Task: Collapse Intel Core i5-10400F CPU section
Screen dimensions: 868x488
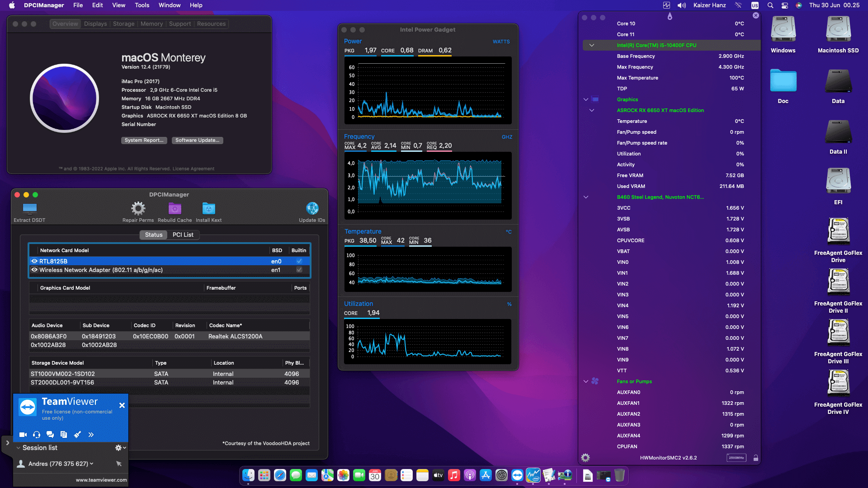Action: point(591,45)
